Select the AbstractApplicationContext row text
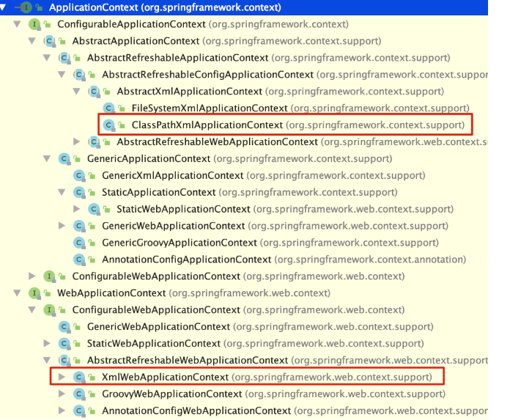Viewport: 510px width, 420px height. [x=226, y=41]
